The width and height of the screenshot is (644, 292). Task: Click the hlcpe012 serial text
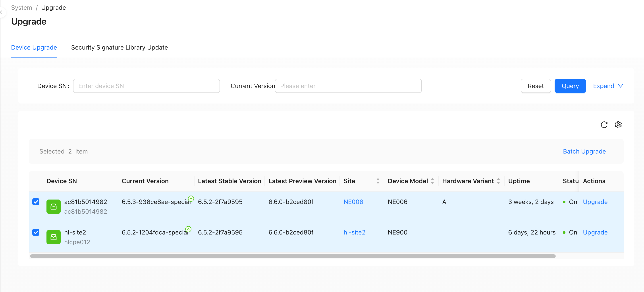coord(77,242)
